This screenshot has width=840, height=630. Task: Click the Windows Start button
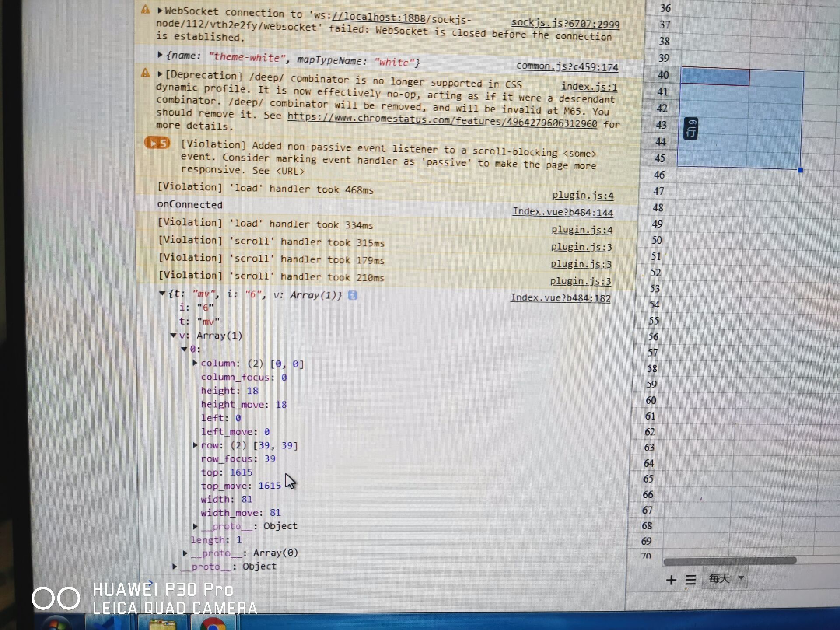[x=57, y=623]
